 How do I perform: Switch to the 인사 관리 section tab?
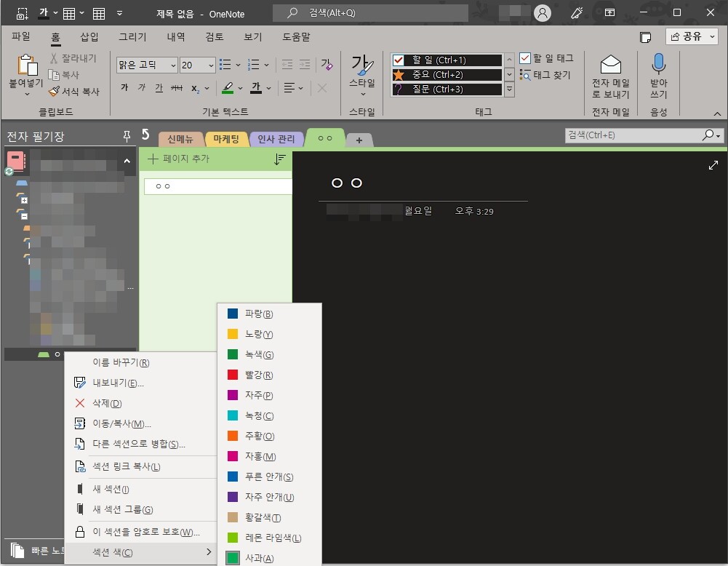pyautogui.click(x=276, y=139)
